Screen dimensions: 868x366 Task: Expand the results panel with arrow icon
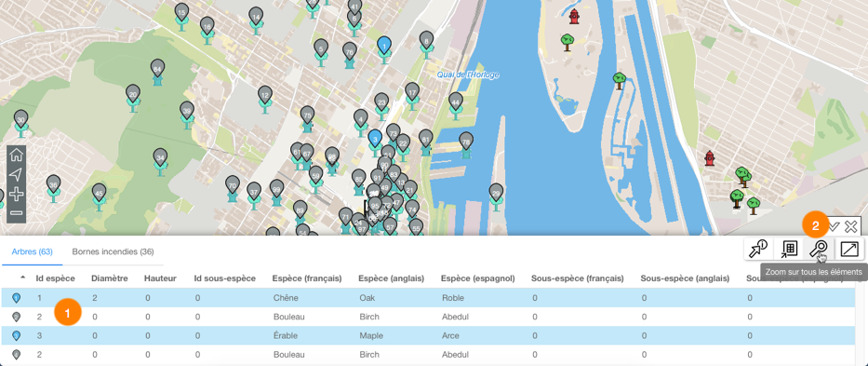click(849, 249)
